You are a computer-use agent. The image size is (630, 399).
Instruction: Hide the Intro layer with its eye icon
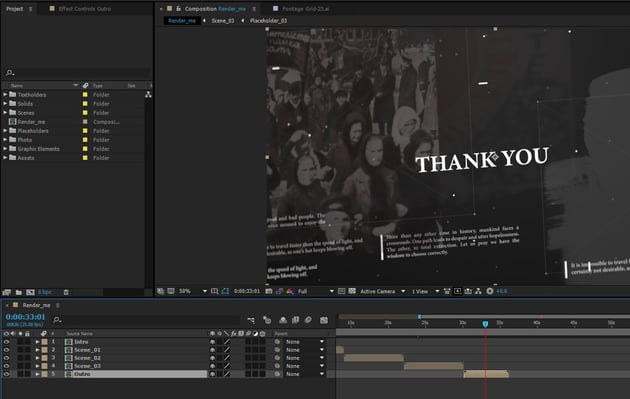click(x=6, y=342)
